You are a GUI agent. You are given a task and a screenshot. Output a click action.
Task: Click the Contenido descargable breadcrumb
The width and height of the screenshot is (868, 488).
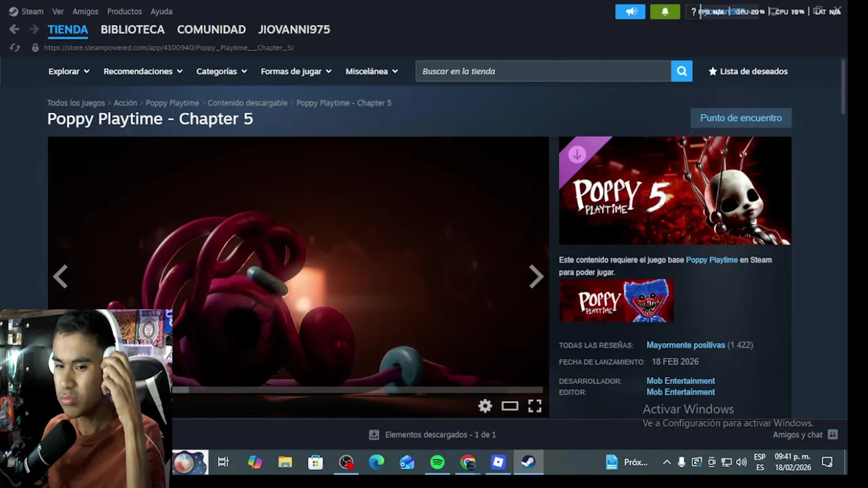(248, 103)
